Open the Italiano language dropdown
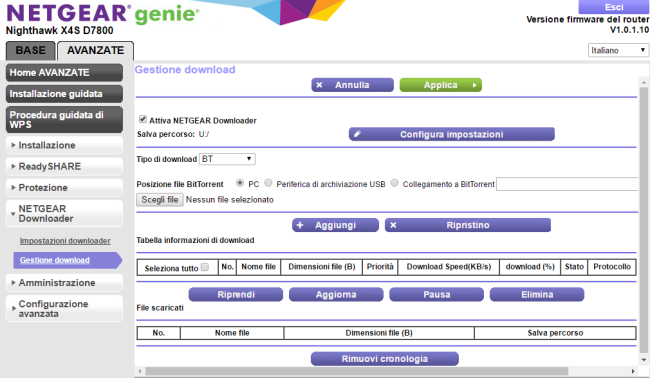The image size is (650, 378). [618, 50]
